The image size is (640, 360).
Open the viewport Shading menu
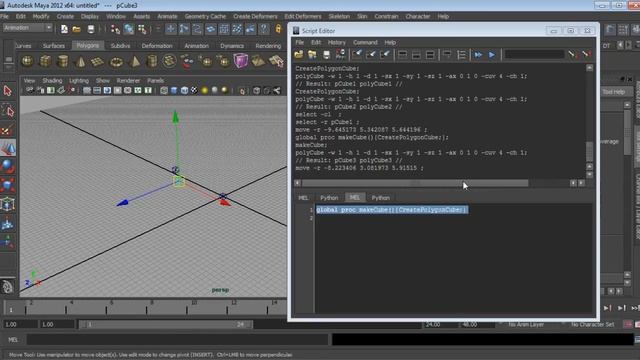52,80
